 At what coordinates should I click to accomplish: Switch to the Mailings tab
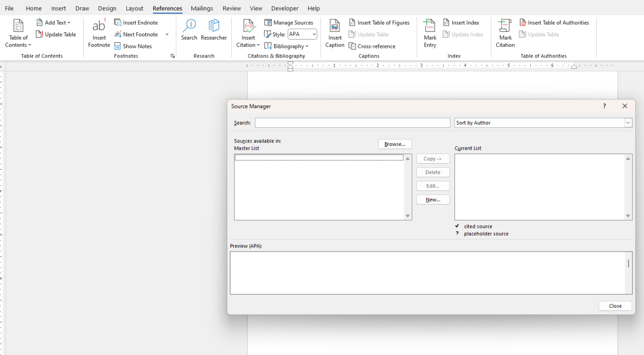(x=202, y=8)
